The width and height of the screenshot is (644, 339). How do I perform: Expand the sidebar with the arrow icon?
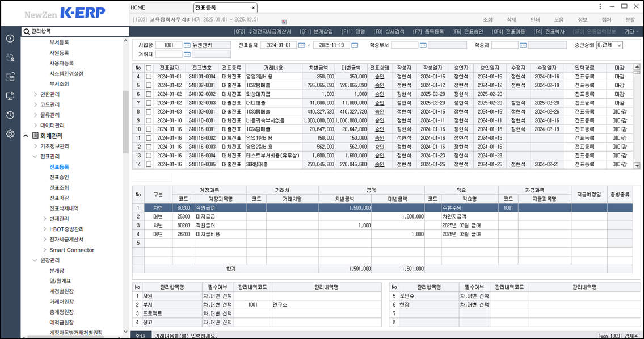[x=10, y=39]
